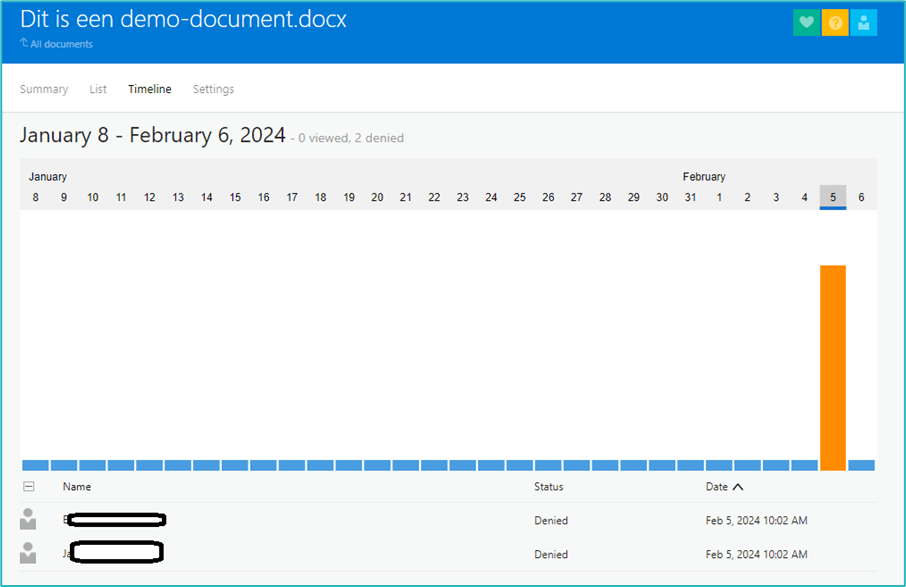Click the first denied user's avatar icon
Screen dimensions: 906x587
[x=28, y=519]
